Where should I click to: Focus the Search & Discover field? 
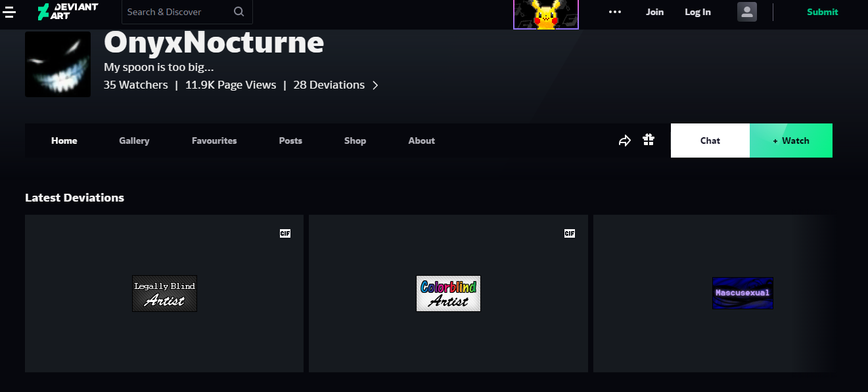click(187, 12)
